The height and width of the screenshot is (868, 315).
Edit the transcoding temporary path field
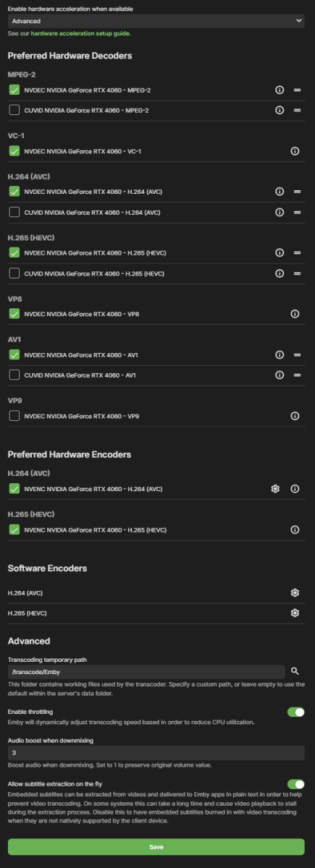(146, 672)
